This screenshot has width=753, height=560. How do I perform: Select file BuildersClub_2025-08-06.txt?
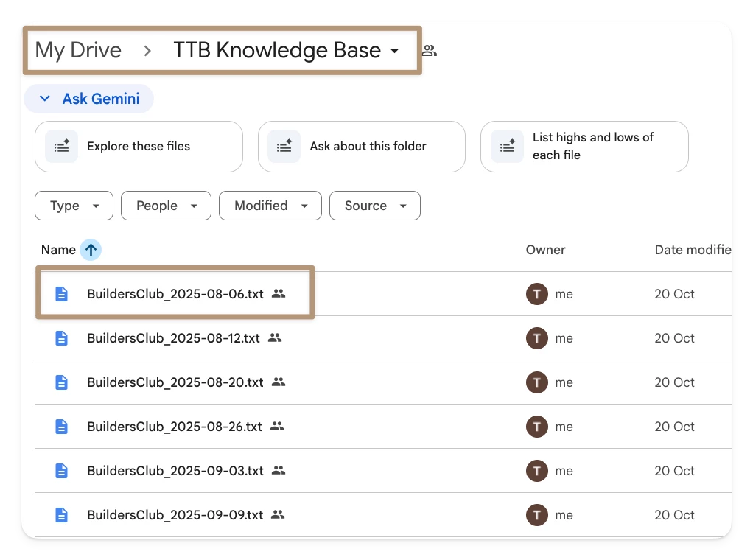coord(175,294)
